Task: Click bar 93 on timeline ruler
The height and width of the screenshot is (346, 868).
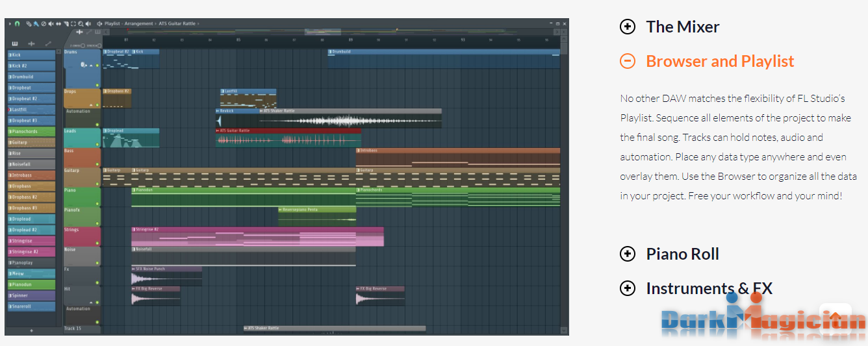Action: point(463,40)
